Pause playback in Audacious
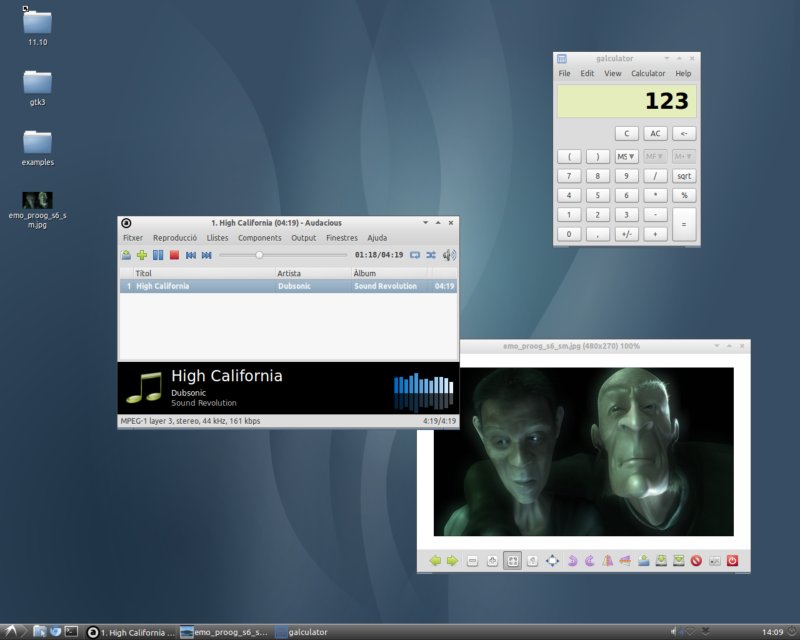This screenshot has width=800, height=640. tap(158, 255)
